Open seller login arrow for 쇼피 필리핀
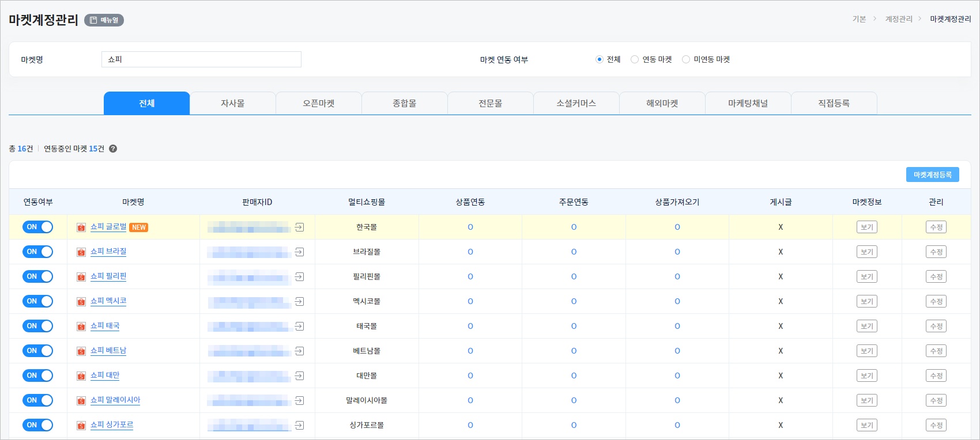980x440 pixels. pos(299,277)
